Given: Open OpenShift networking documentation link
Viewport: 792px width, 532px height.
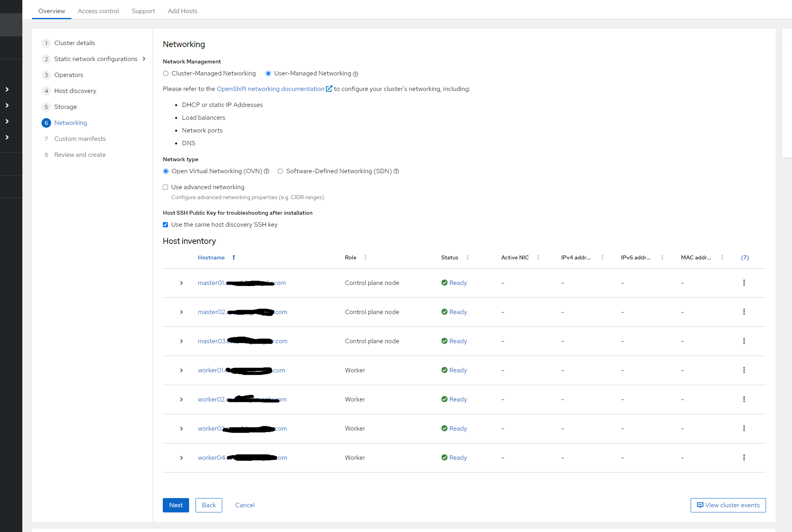Looking at the screenshot, I should (271, 89).
